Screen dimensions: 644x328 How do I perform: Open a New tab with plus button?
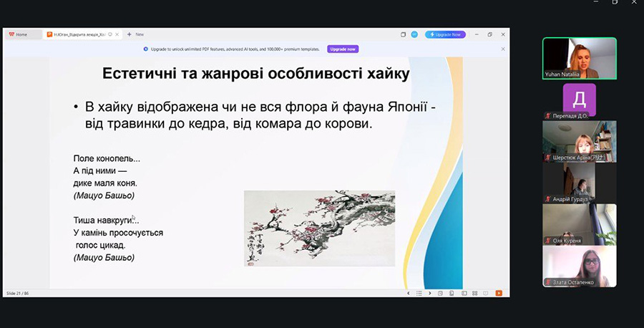click(x=129, y=34)
